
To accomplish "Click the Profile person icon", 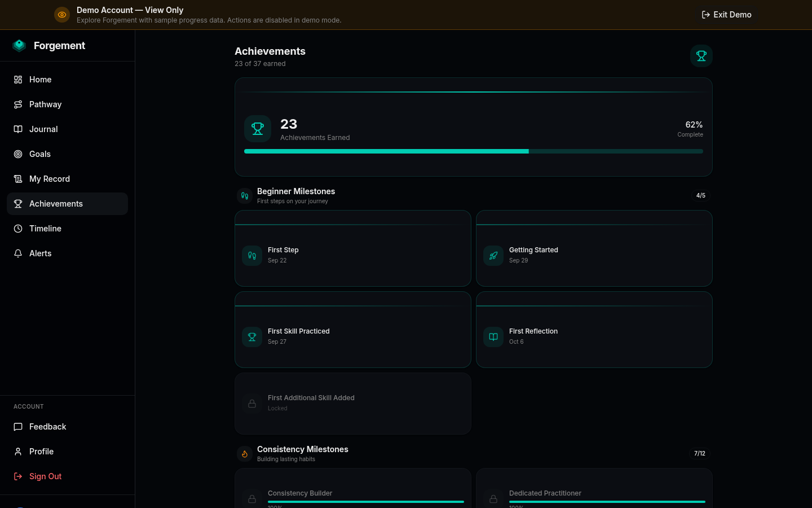I will (x=18, y=452).
